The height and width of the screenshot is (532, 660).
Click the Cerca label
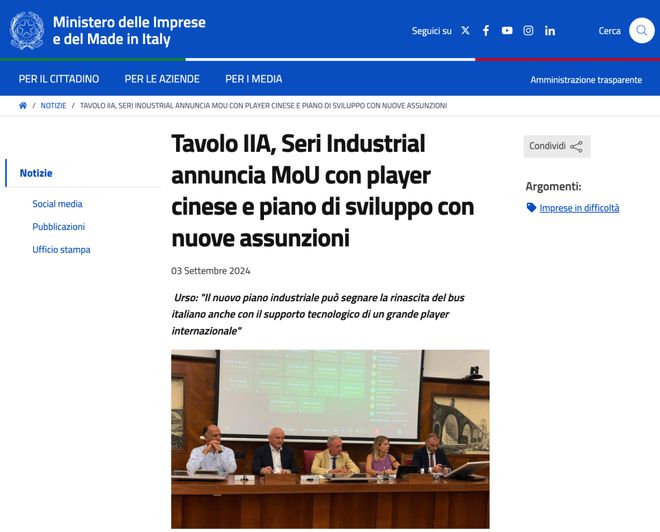pos(609,31)
